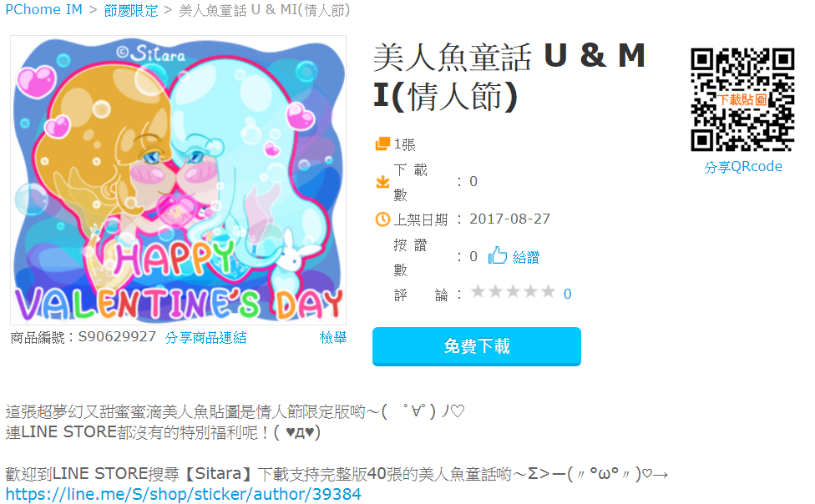Click the 美人魚童話 breadcrumb current page text

pos(265,10)
